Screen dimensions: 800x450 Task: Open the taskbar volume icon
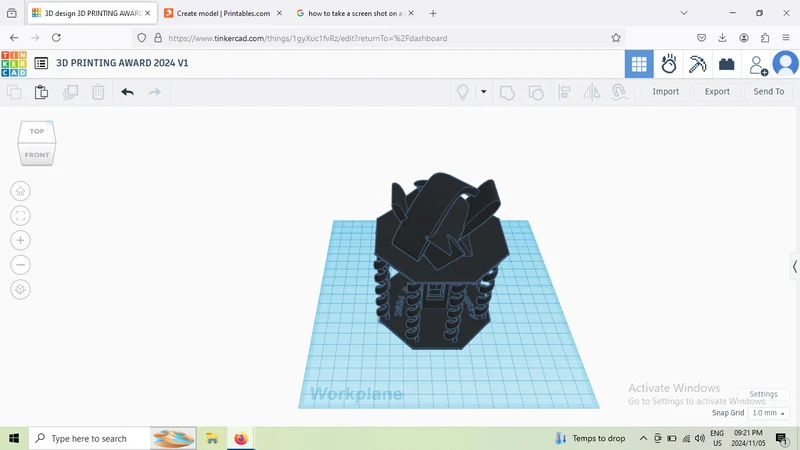700,438
